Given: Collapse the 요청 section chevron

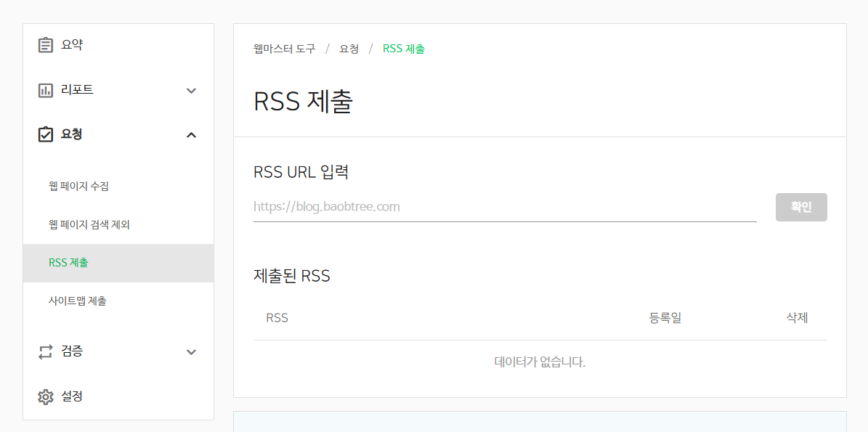Looking at the screenshot, I should (191, 134).
